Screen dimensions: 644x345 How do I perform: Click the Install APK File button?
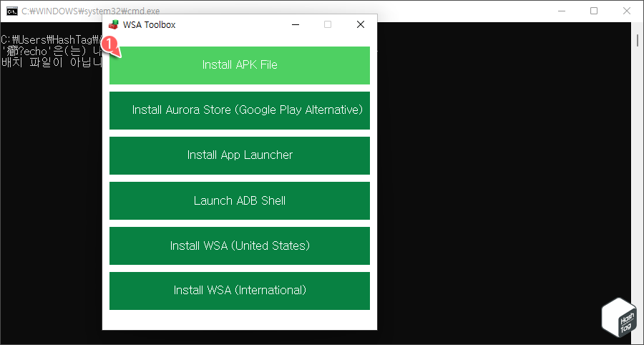240,65
